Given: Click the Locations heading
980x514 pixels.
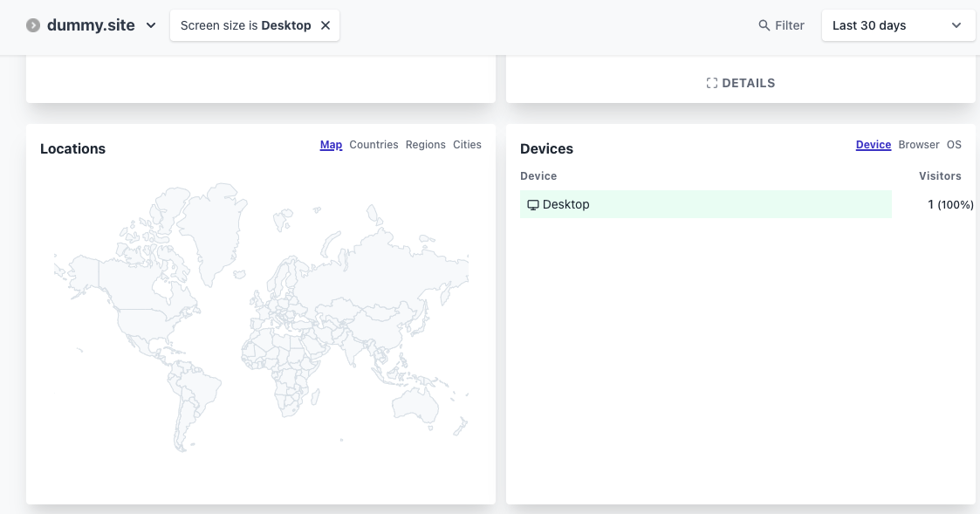Looking at the screenshot, I should point(72,149).
